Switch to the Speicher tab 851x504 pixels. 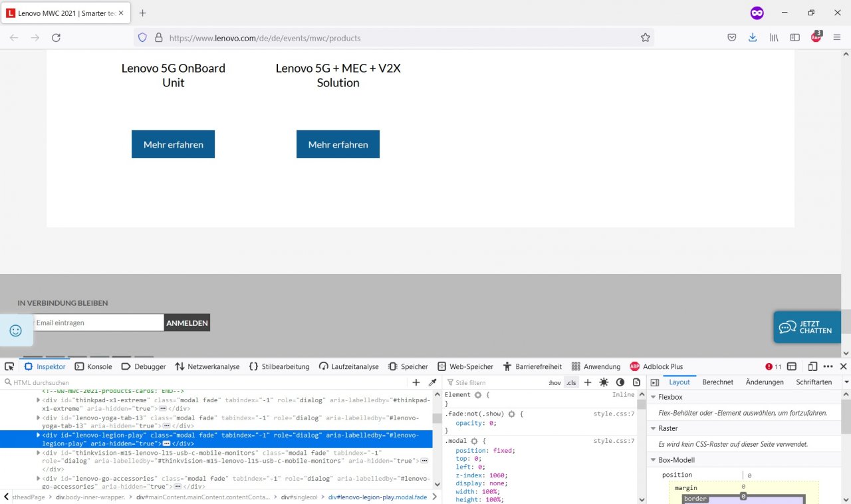click(408, 366)
